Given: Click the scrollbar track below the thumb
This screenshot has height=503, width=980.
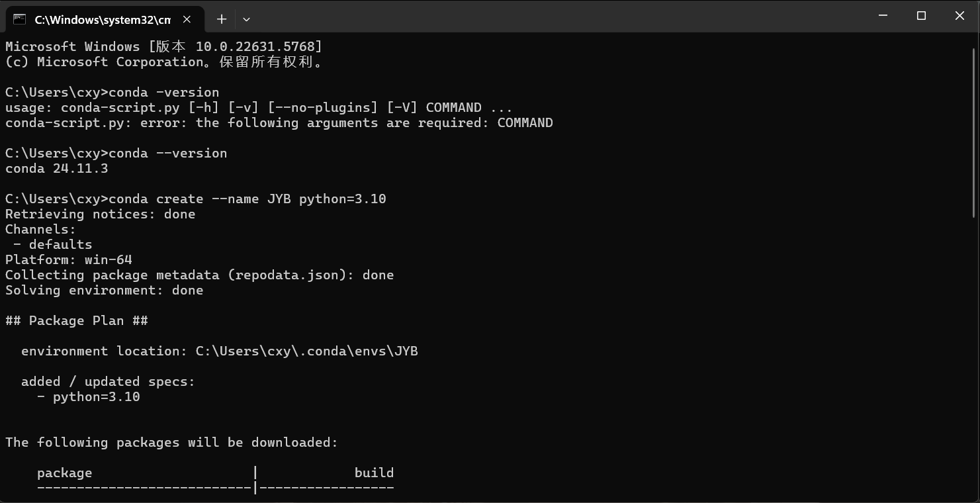Looking at the screenshot, I should pos(974,357).
